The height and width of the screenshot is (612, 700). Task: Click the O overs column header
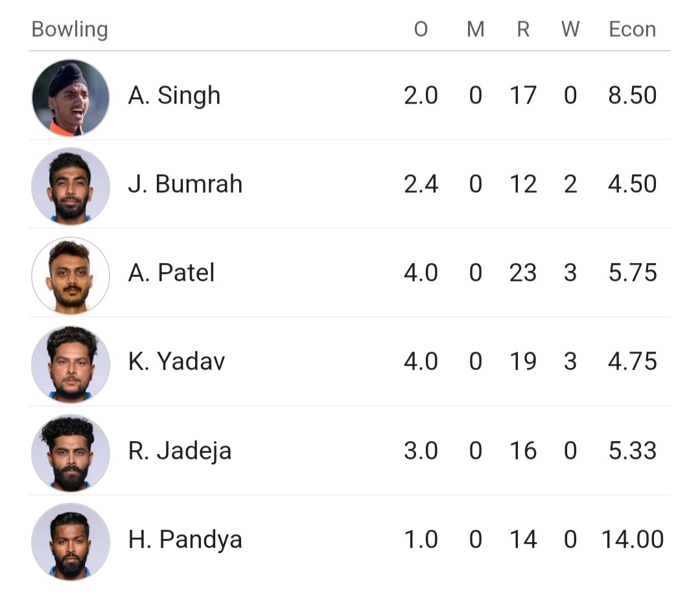pos(421,30)
